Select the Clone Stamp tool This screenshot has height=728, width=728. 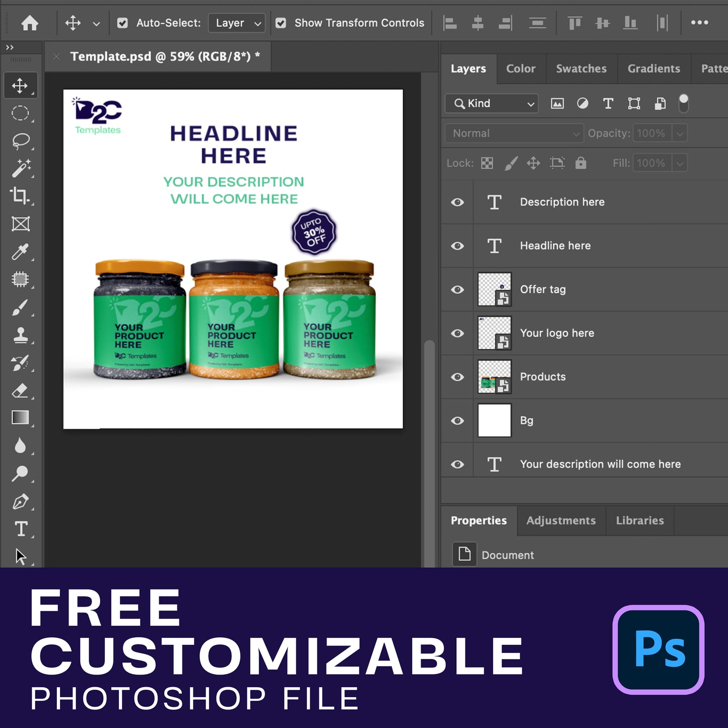pyautogui.click(x=21, y=335)
